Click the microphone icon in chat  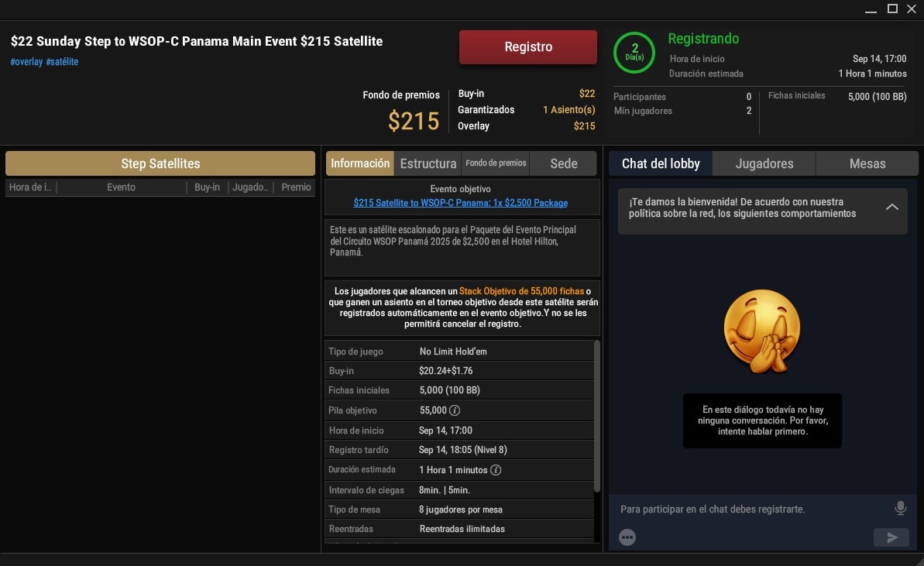pyautogui.click(x=900, y=508)
